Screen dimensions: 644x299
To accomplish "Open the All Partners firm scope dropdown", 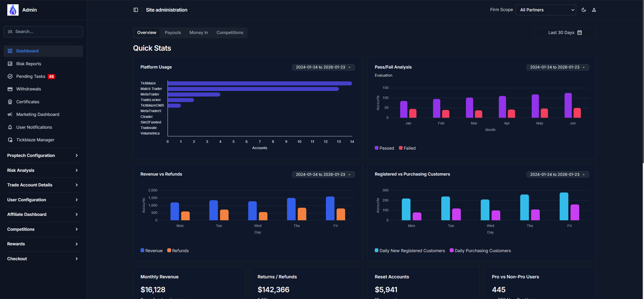I will (x=545, y=10).
